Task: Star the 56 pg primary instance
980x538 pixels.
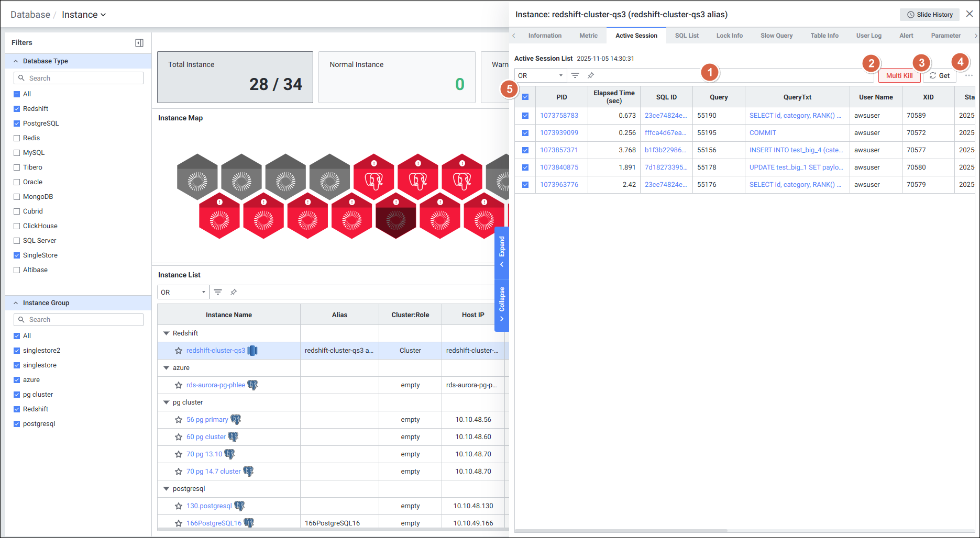Action: pyautogui.click(x=179, y=420)
